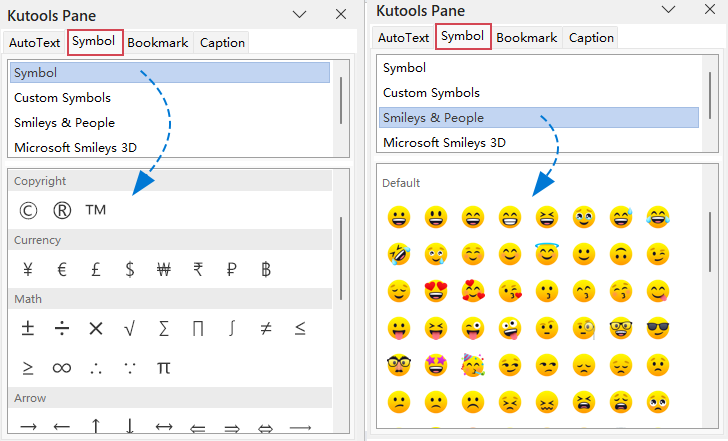Open left Kutools Pane options chevron
This screenshot has height=441, width=728.
[x=299, y=14]
